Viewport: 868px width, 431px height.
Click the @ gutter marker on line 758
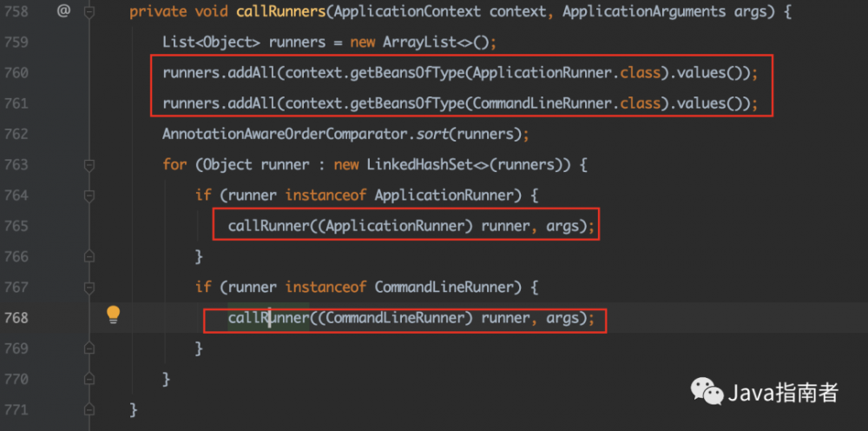tap(63, 10)
